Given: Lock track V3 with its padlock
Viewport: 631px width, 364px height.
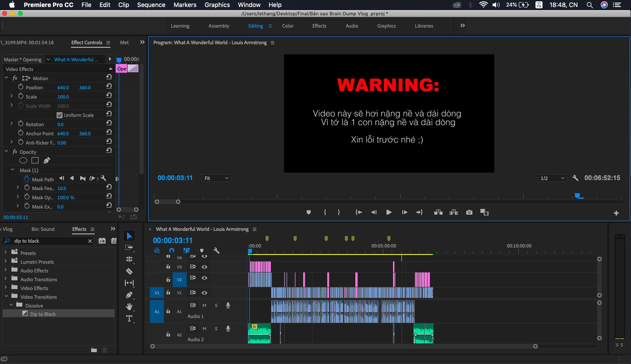Looking at the screenshot, I should [168, 267].
